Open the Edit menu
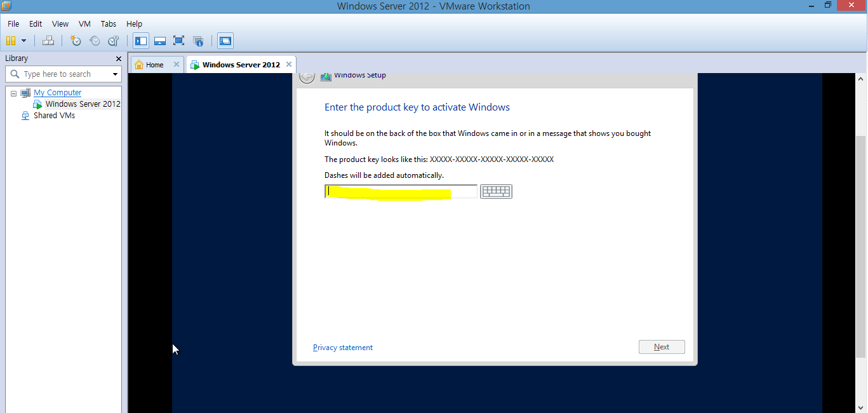 36,24
